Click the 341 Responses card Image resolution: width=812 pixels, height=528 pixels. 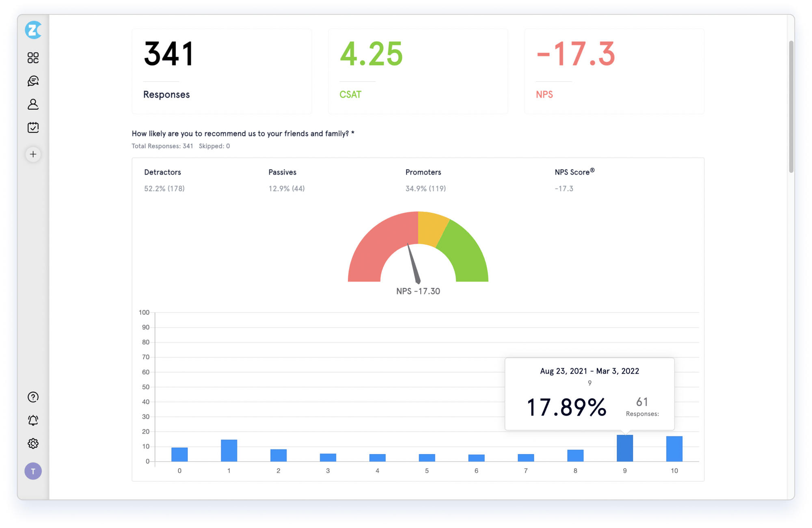click(222, 71)
